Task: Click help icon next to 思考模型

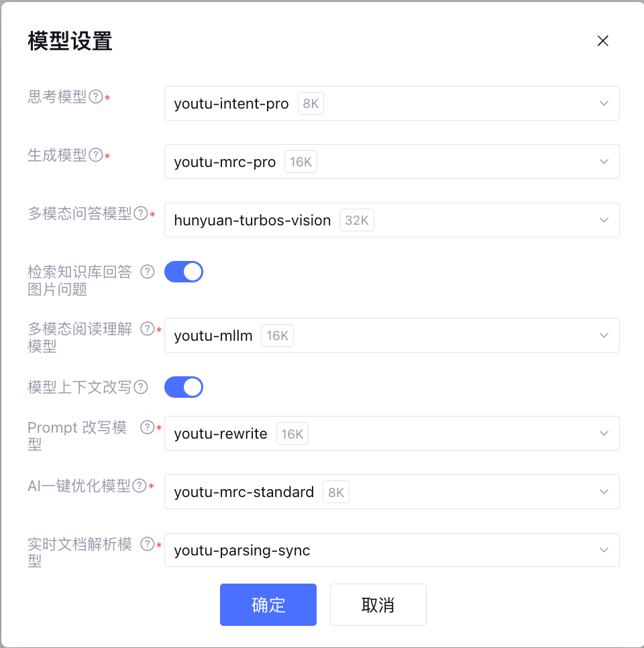Action: (96, 97)
